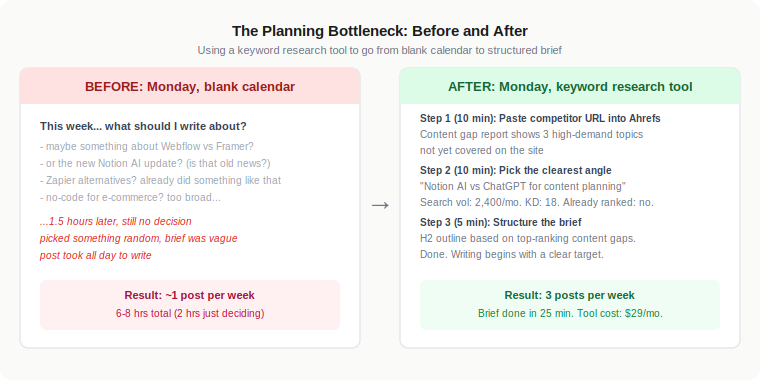760x380 pixels.
Task: Click the no-code for e-commerce line
Action: 130,197
